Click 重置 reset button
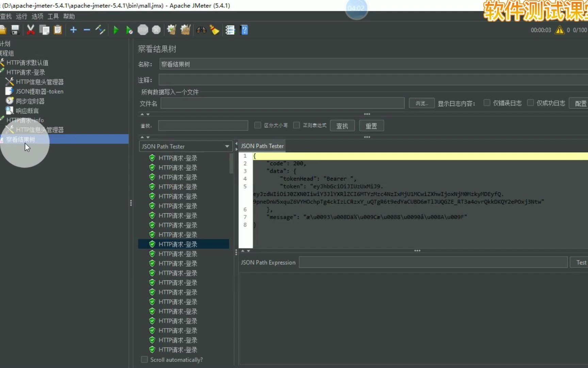Viewport: 588px width, 368px height. (x=371, y=126)
